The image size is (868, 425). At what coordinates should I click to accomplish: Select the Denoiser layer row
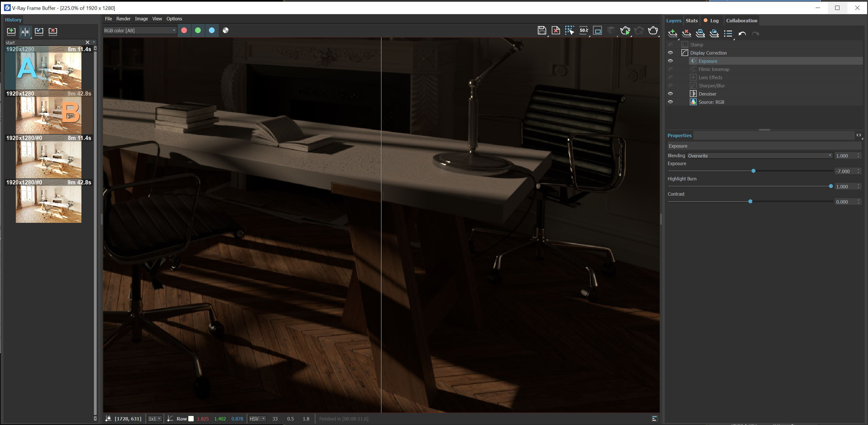(764, 94)
